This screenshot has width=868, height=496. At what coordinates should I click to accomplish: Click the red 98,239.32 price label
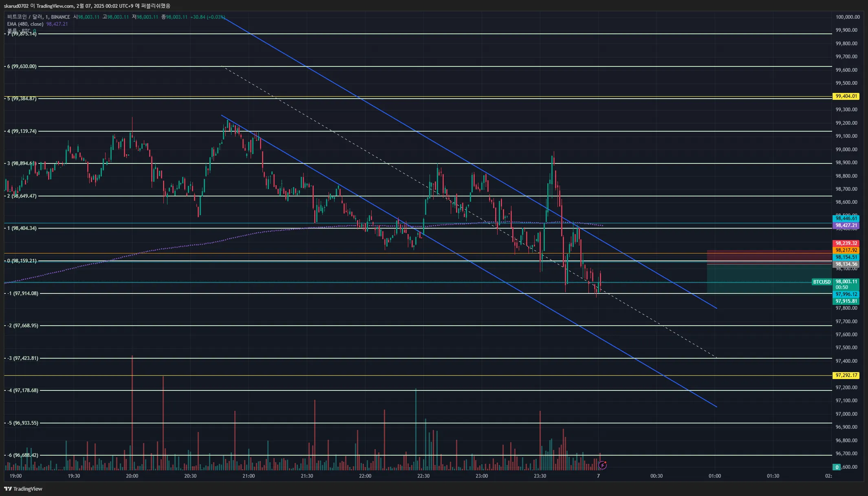pos(846,243)
